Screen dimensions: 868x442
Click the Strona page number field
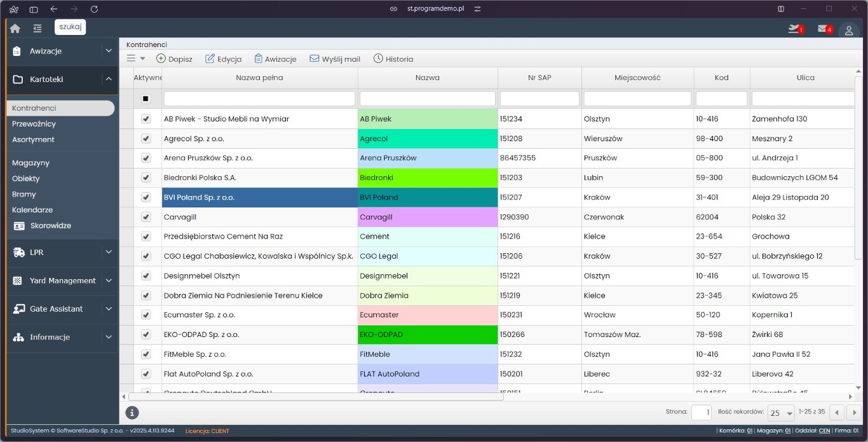pyautogui.click(x=702, y=413)
